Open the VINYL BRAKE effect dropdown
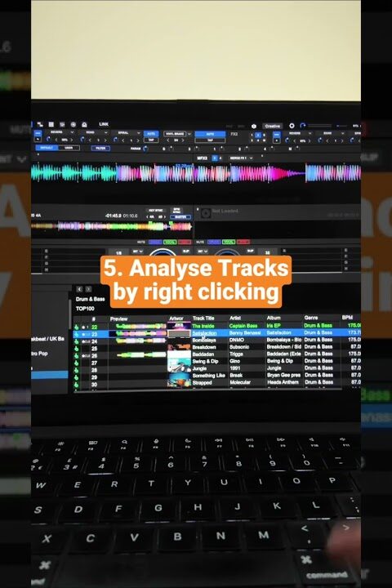 pyautogui.click(x=178, y=133)
